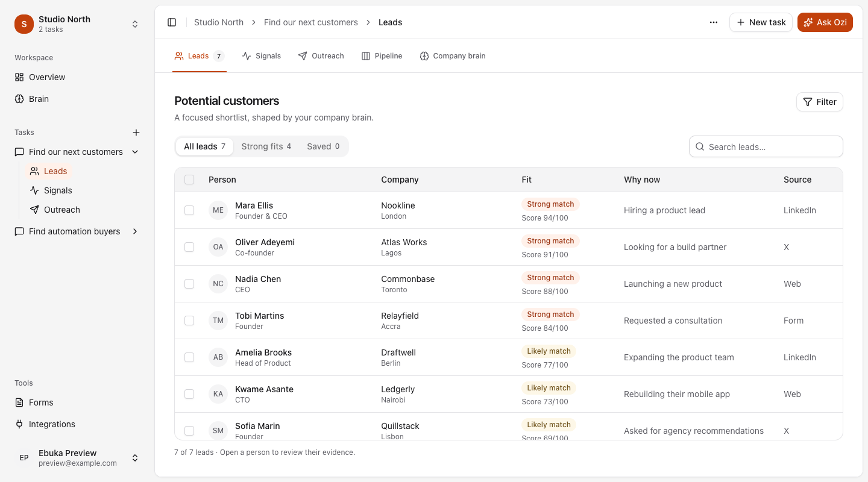The width and height of the screenshot is (868, 482).
Task: Select Leads in the sidebar tree
Action: tap(49, 171)
